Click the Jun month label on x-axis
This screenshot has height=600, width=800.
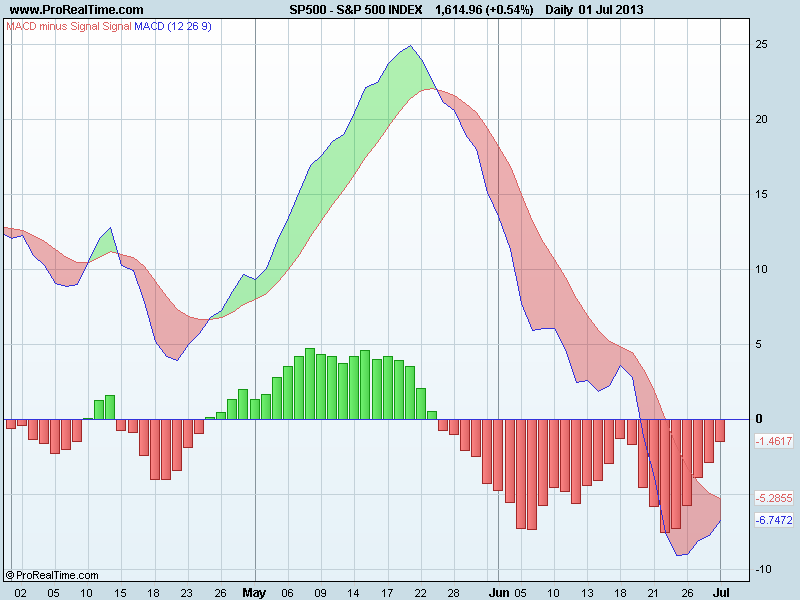click(x=499, y=592)
